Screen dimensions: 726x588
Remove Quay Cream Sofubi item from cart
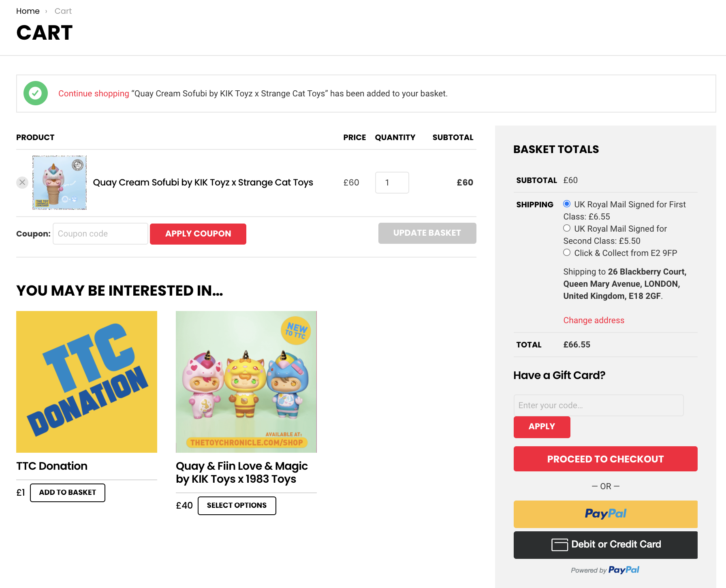(22, 183)
